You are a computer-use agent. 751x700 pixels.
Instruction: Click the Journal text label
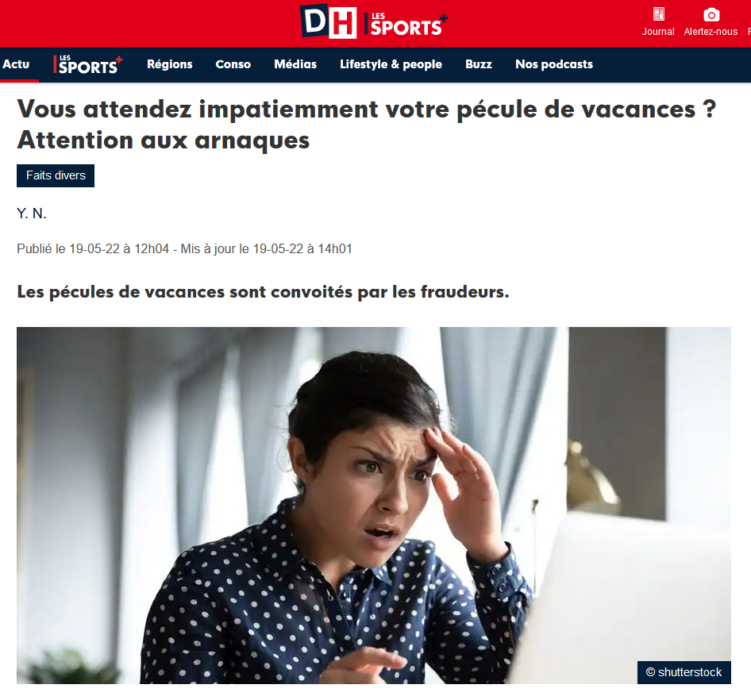[x=658, y=32]
